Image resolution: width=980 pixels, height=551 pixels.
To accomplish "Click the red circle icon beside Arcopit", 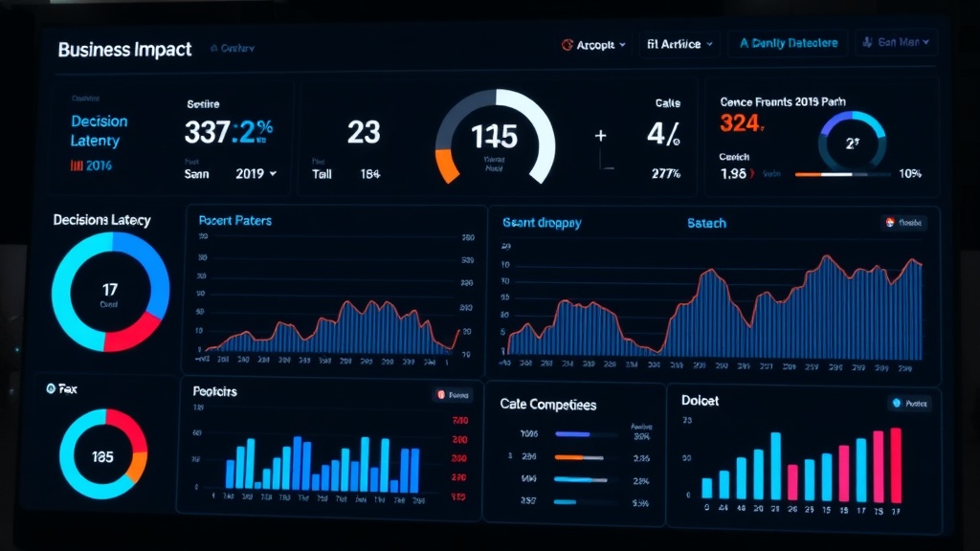I will [x=567, y=44].
